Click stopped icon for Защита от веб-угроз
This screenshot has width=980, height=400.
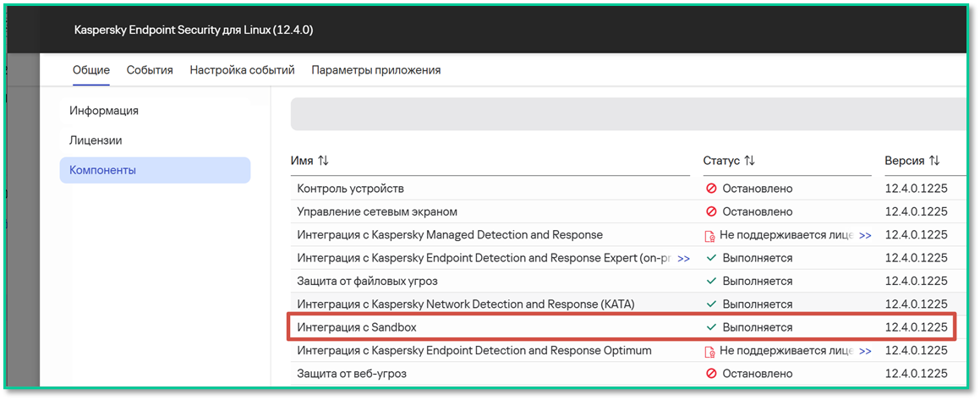pos(710,374)
